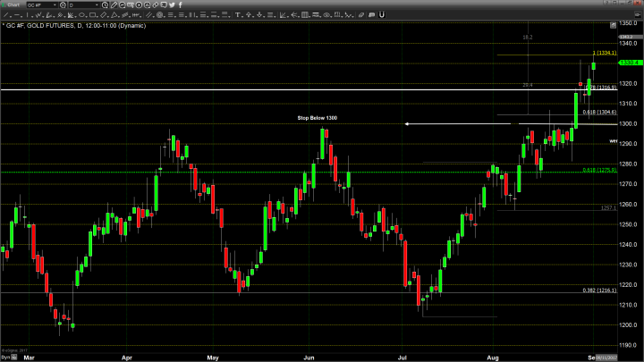
Task: Select the 0.382 (1216.1) Fibonacci label
Action: (x=599, y=290)
